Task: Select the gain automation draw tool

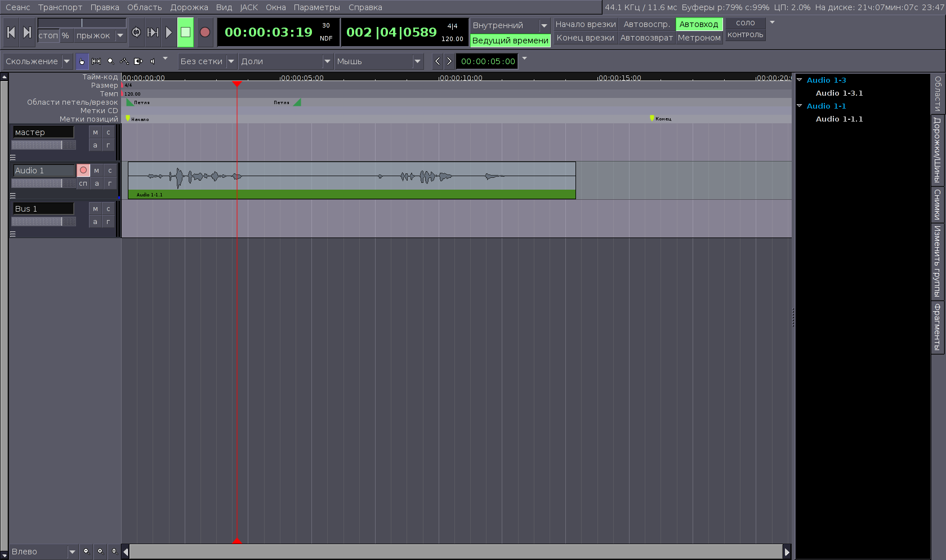Action: (x=124, y=61)
